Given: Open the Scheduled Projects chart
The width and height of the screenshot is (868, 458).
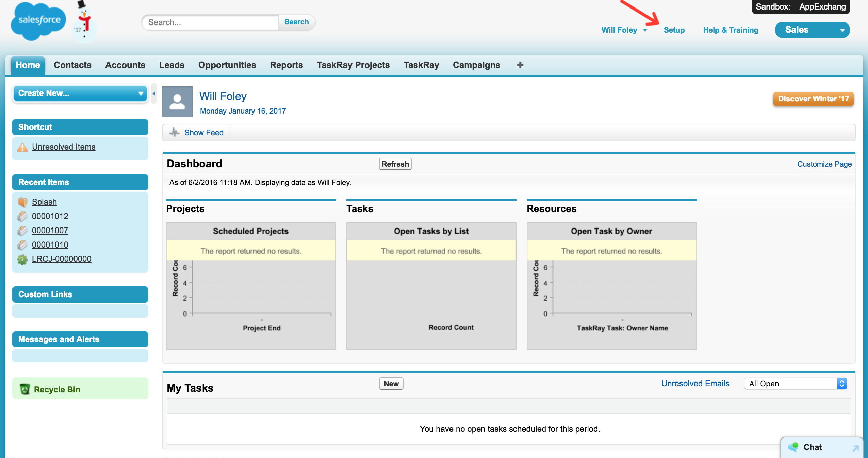Looking at the screenshot, I should (251, 286).
